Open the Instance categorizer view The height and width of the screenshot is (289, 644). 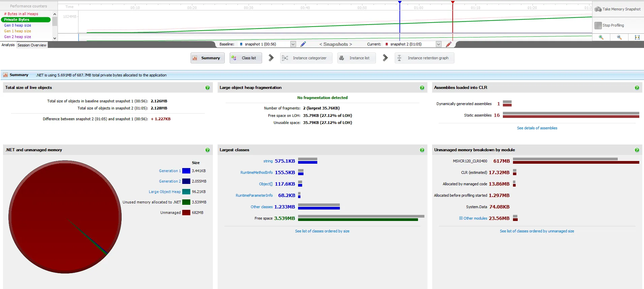click(306, 58)
